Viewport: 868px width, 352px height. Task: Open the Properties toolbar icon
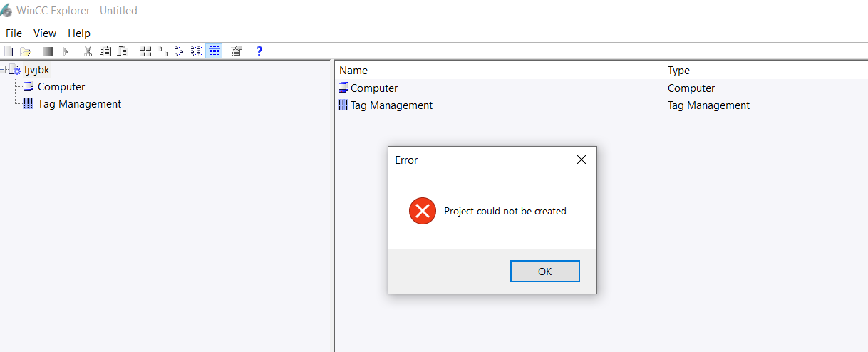coord(237,51)
